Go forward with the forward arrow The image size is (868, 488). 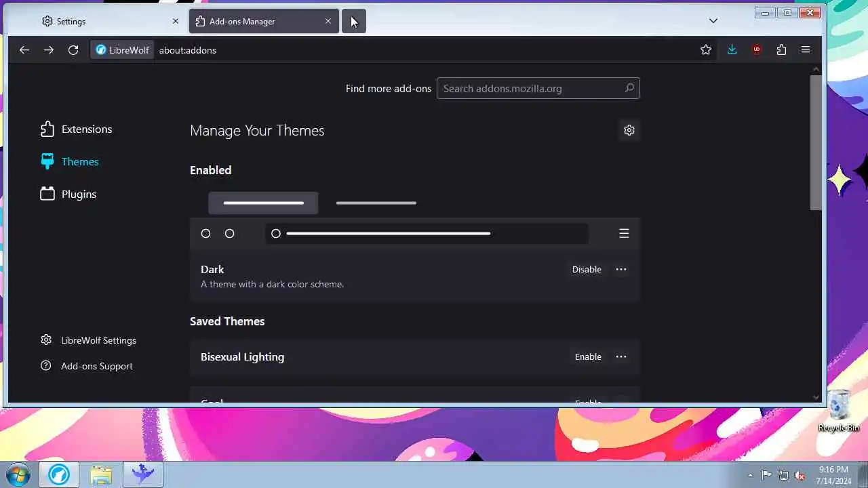[49, 49]
